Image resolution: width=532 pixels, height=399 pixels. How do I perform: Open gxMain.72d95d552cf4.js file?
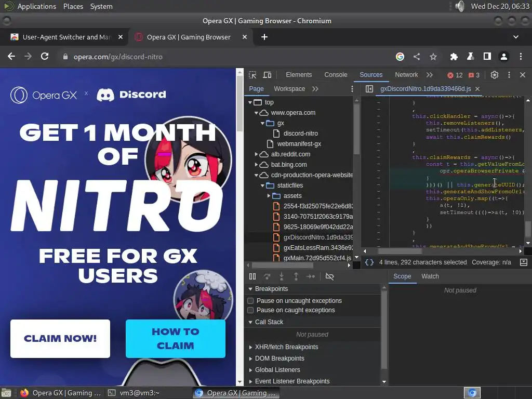(317, 258)
